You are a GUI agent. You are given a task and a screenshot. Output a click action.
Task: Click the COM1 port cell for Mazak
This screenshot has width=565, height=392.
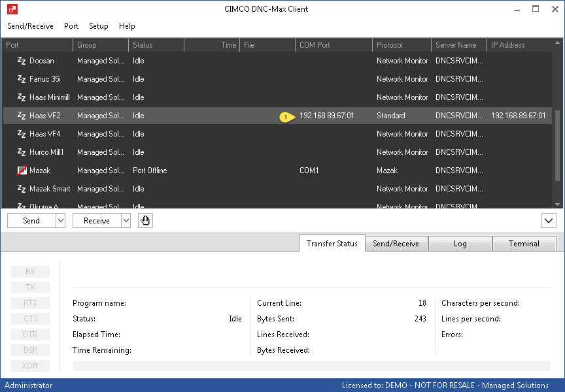pos(309,171)
